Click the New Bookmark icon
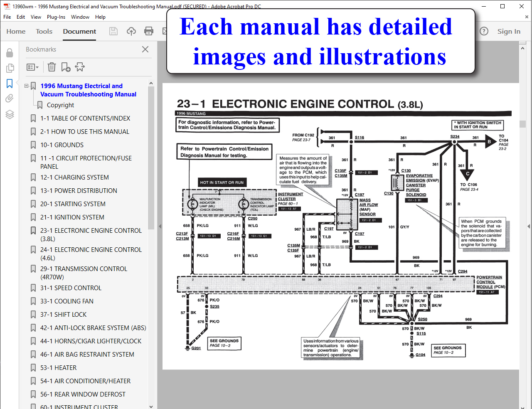Viewport: 532px width, 409px height. tap(66, 67)
